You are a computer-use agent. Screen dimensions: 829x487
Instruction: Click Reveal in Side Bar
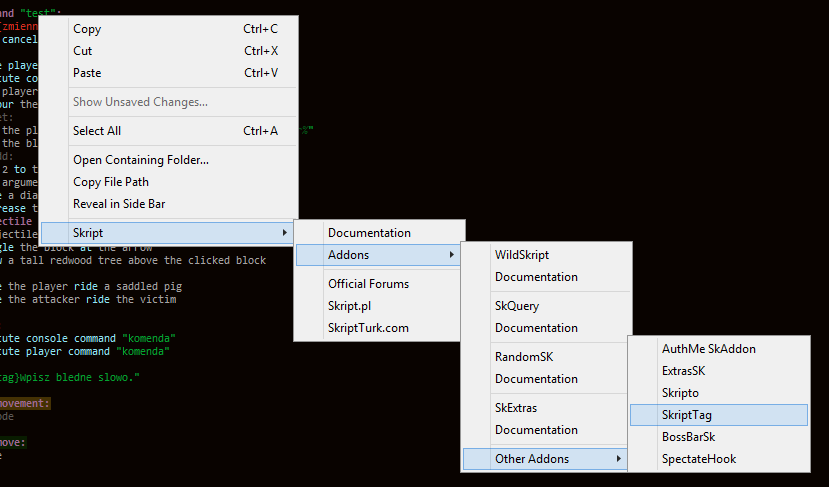pyautogui.click(x=169, y=204)
